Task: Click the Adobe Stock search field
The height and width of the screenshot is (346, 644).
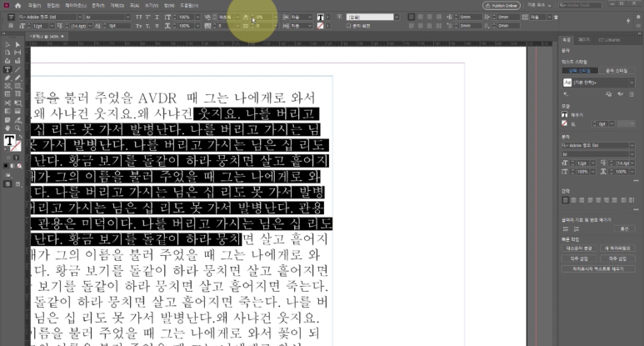Action: coord(581,5)
